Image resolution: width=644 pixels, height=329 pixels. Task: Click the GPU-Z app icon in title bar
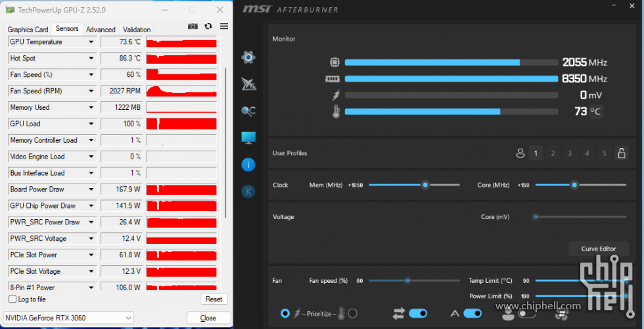point(10,10)
